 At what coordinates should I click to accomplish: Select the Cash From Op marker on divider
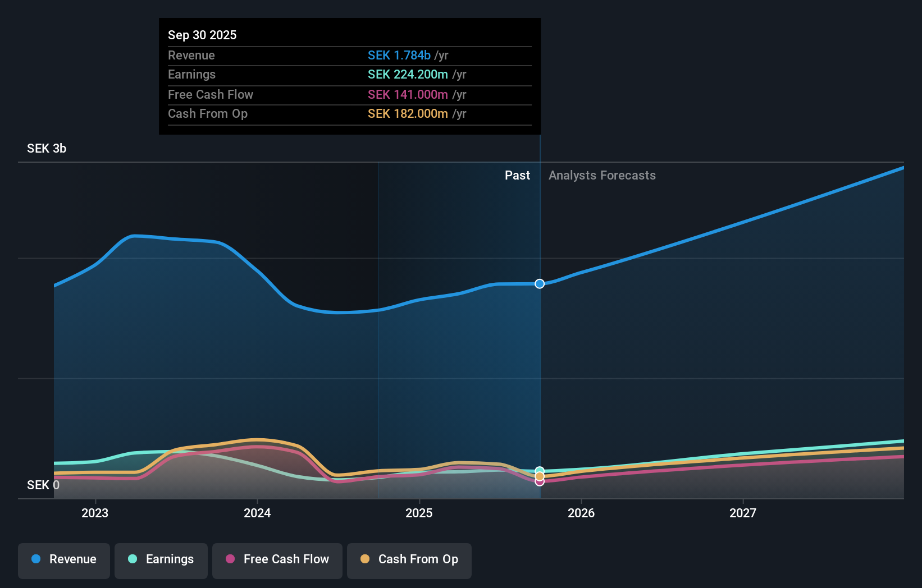point(540,476)
